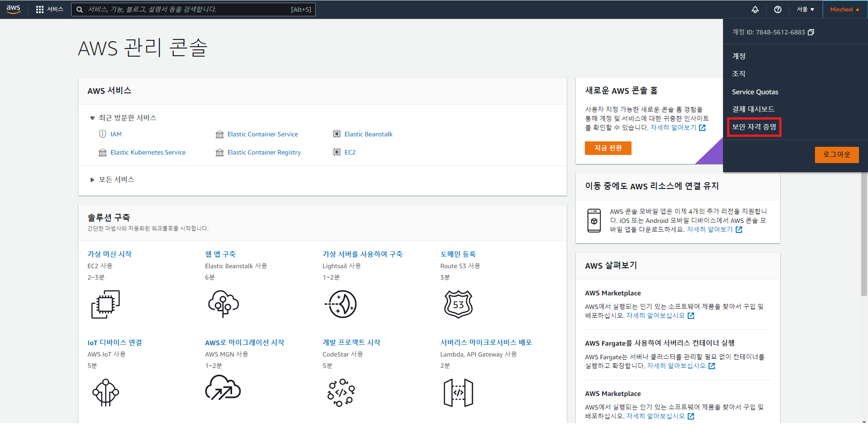Open the 가상 머신 시작 link
The height and width of the screenshot is (439, 868).
[x=110, y=254]
